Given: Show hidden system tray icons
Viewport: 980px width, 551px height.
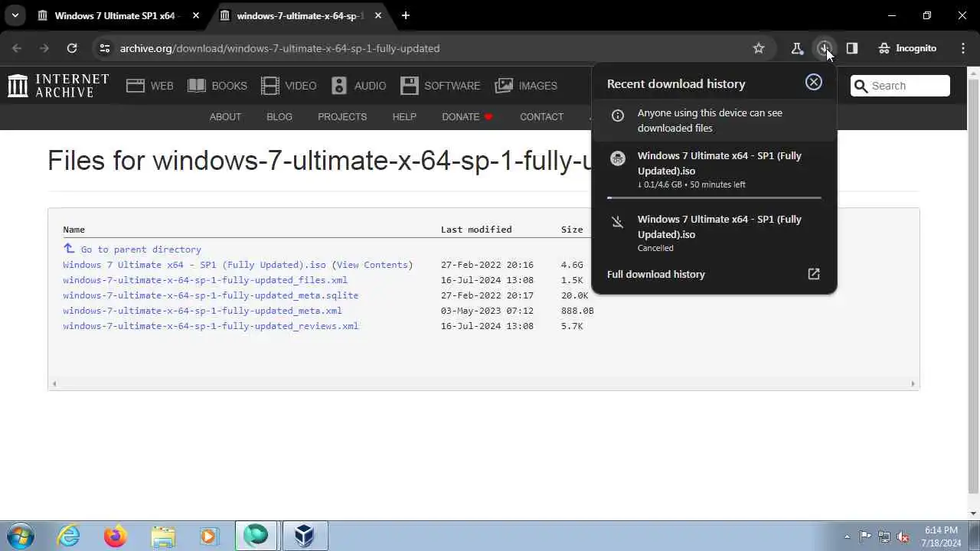Looking at the screenshot, I should (x=847, y=536).
